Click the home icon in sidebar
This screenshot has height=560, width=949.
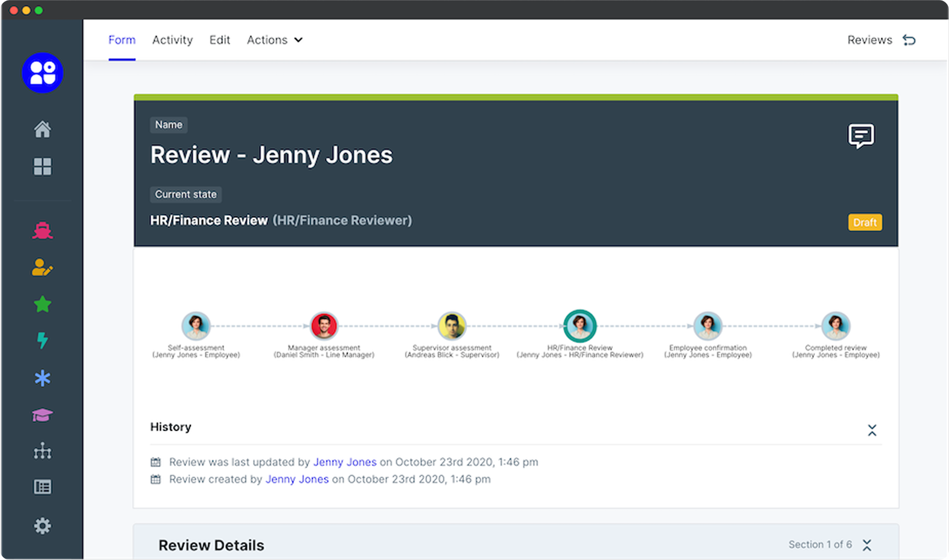click(43, 129)
